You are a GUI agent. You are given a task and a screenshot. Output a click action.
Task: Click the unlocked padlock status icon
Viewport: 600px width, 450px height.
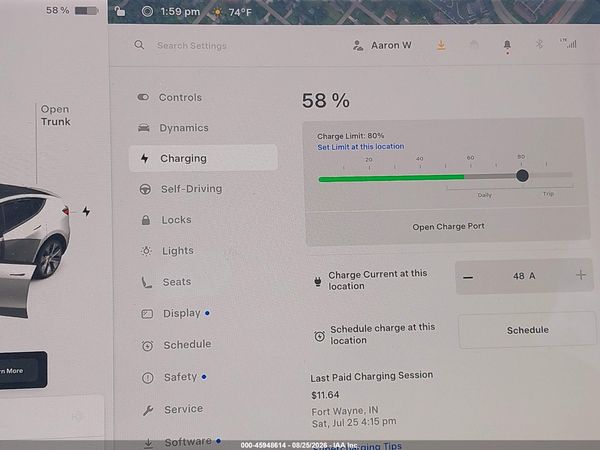(x=120, y=11)
